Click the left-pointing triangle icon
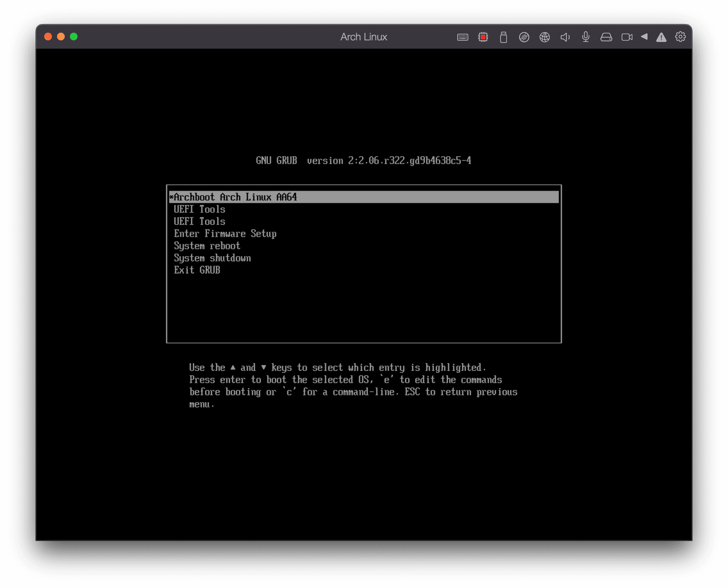 pos(644,37)
